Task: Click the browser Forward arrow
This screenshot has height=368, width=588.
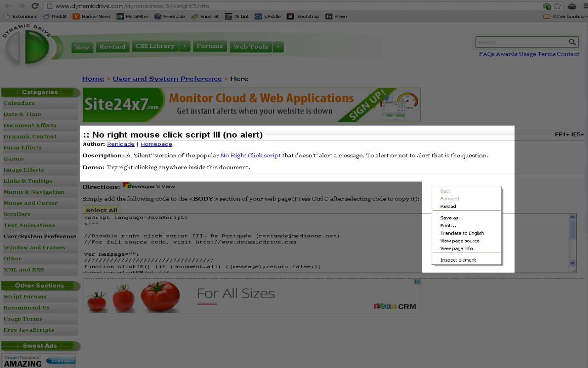Action: coord(21,6)
